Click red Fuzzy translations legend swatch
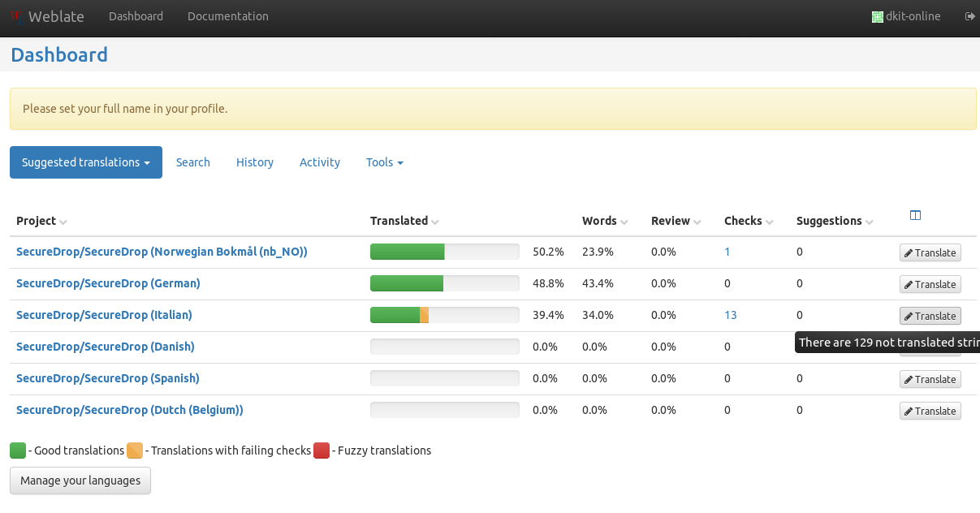Viewport: 980px width, 513px height. pyautogui.click(x=322, y=450)
